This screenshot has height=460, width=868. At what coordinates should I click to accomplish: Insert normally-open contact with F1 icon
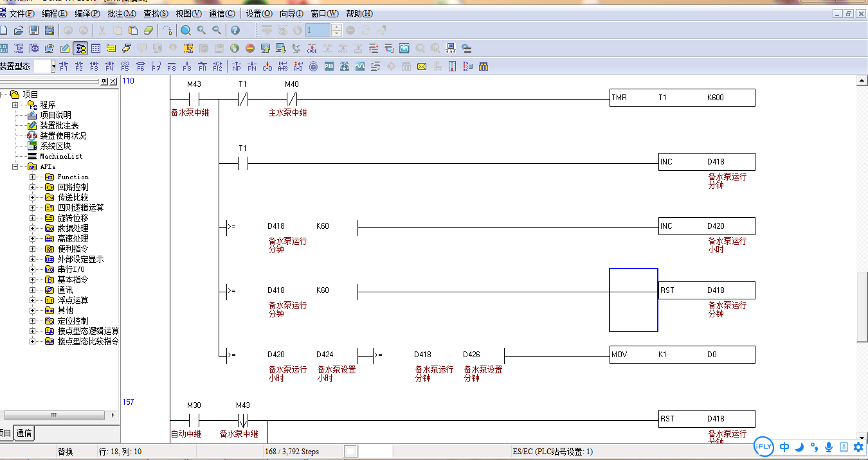[x=64, y=66]
